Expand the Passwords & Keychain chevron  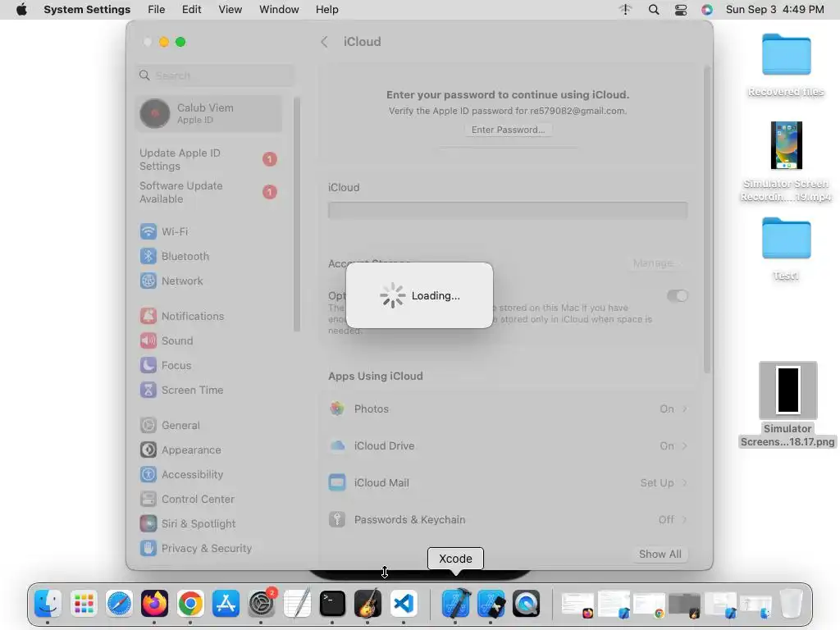685,519
